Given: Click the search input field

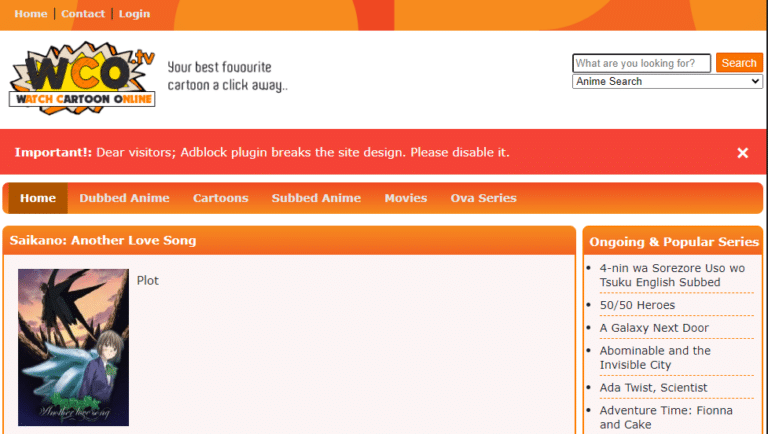Looking at the screenshot, I should (641, 63).
